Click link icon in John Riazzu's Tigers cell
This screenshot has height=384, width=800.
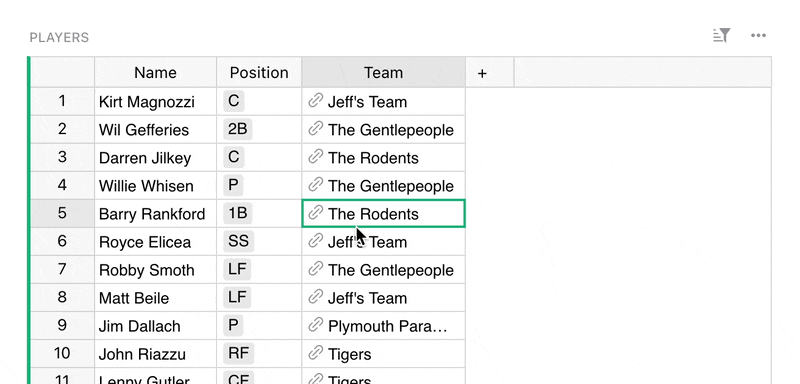pyautogui.click(x=316, y=353)
